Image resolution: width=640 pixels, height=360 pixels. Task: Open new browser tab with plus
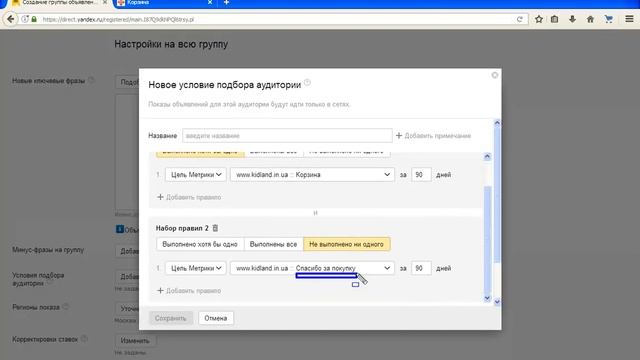[226, 3]
